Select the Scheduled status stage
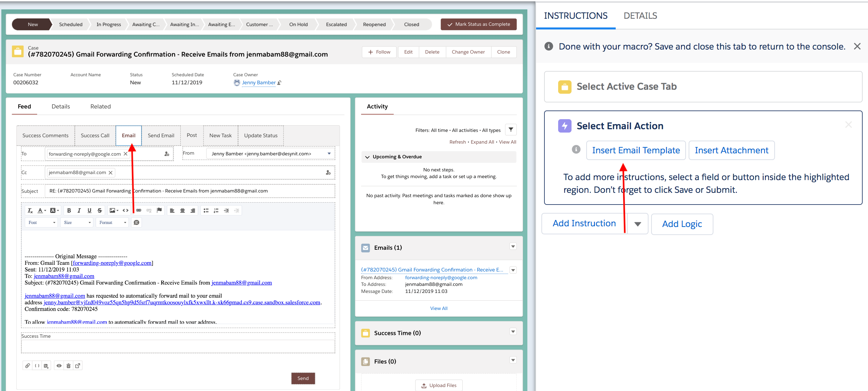 point(71,25)
